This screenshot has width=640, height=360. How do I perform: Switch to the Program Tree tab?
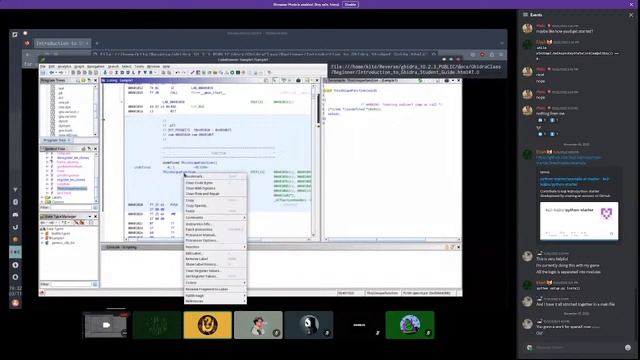point(55,140)
